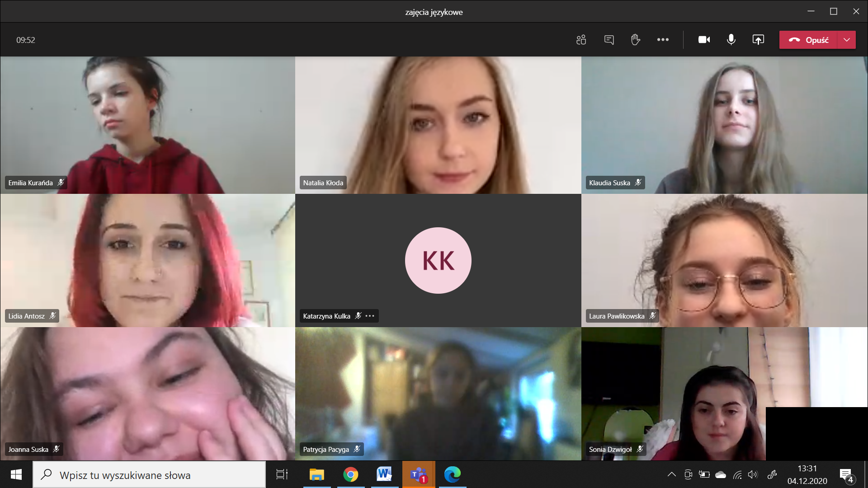Viewport: 868px width, 488px height.
Task: Select Laura Pawlikowska's video tile
Action: click(724, 260)
